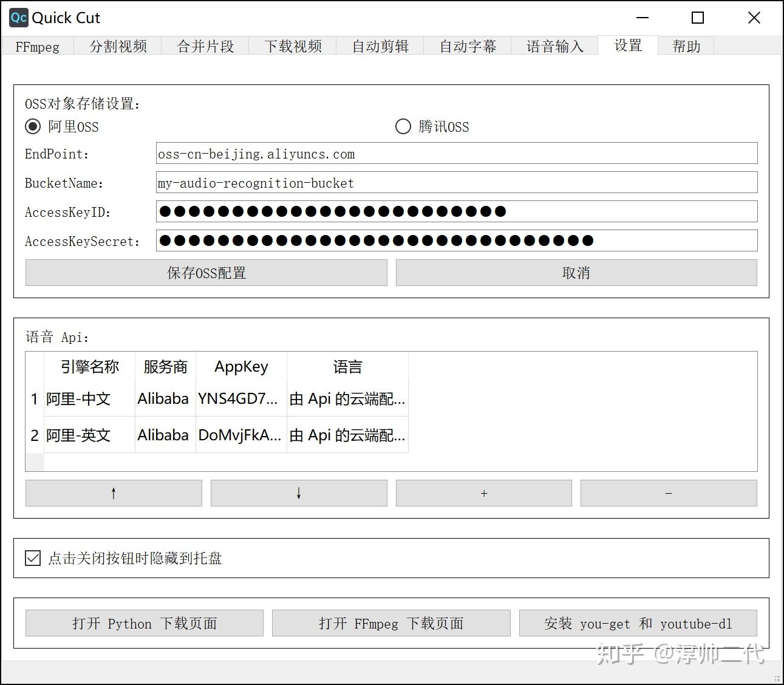Install you-get and youtube-dl

(638, 622)
